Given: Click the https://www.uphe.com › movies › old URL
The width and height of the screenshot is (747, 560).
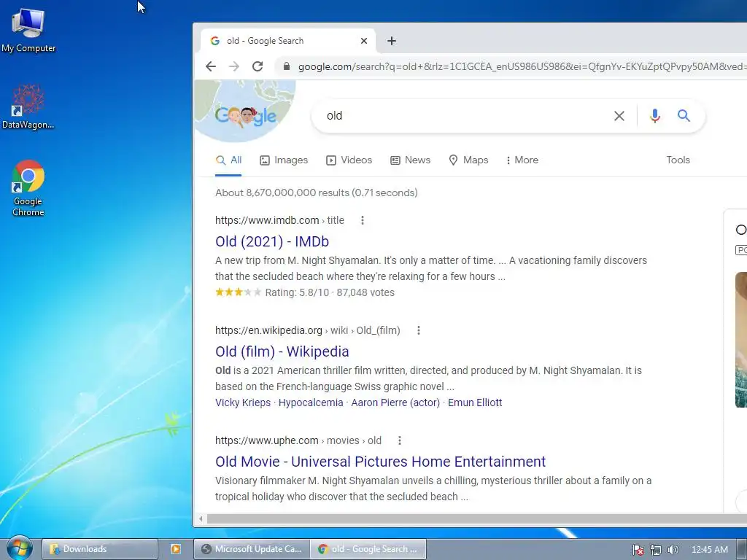Looking at the screenshot, I should point(298,440).
